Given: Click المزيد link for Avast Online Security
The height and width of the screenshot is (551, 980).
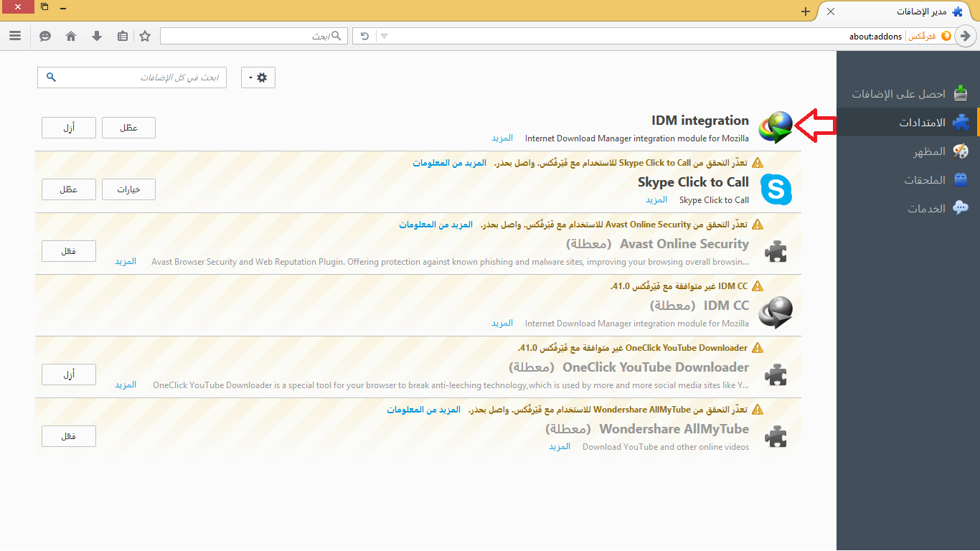Looking at the screenshot, I should point(126,261).
